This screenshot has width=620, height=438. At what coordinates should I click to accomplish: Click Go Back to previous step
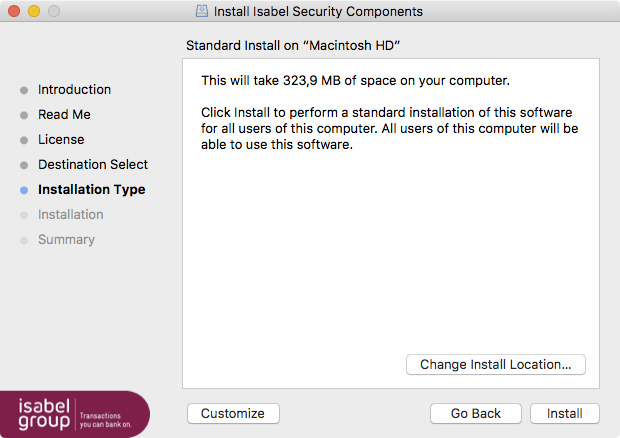click(x=476, y=413)
